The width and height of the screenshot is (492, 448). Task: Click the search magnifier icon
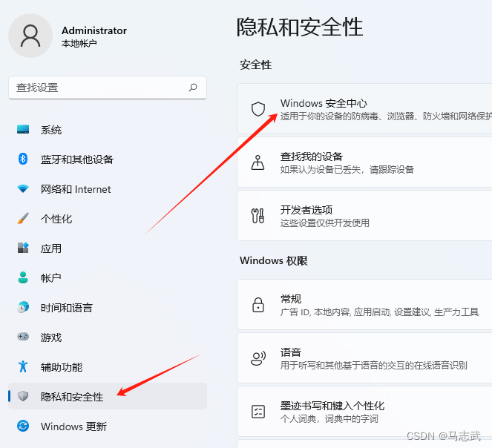click(193, 88)
